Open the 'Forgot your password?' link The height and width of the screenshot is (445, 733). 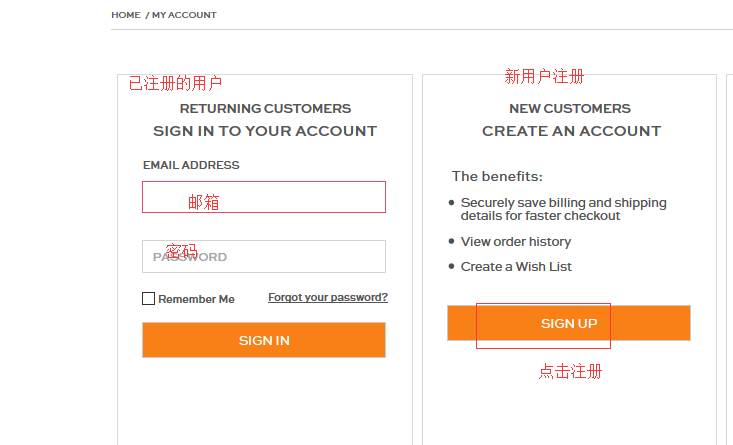pos(328,297)
